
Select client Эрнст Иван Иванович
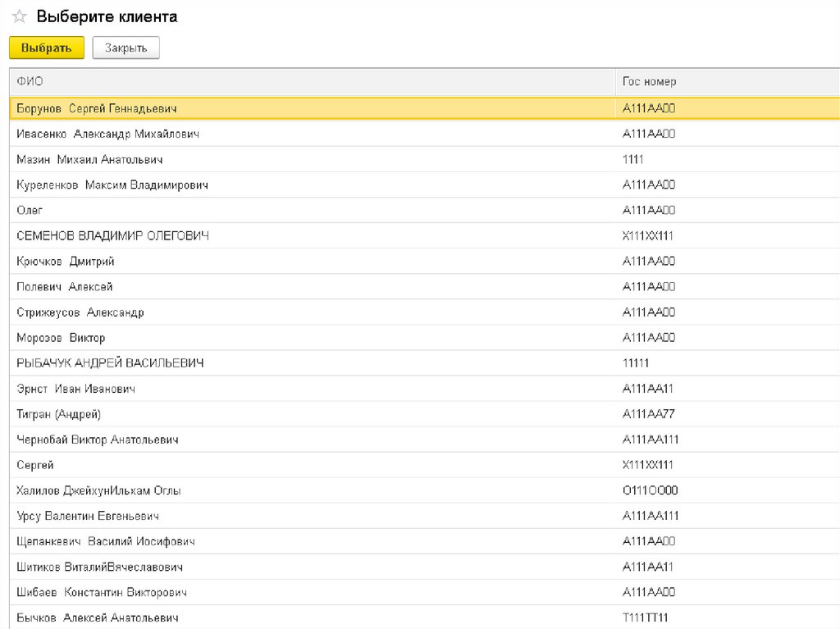click(75, 389)
